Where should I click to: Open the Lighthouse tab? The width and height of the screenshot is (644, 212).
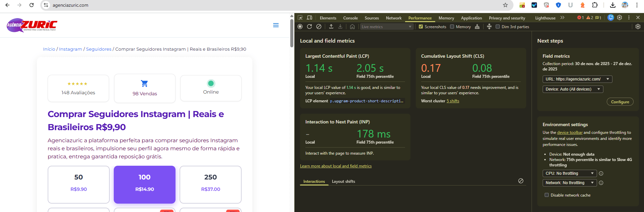coord(545,18)
